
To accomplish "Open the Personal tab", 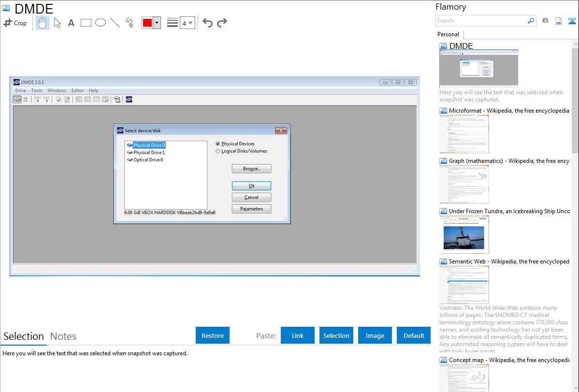I will pos(449,34).
